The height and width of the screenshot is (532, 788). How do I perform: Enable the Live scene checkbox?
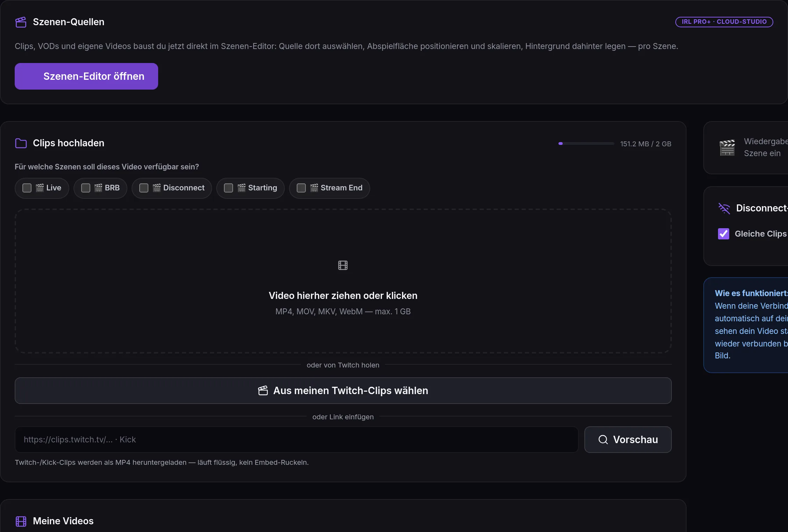(27, 188)
